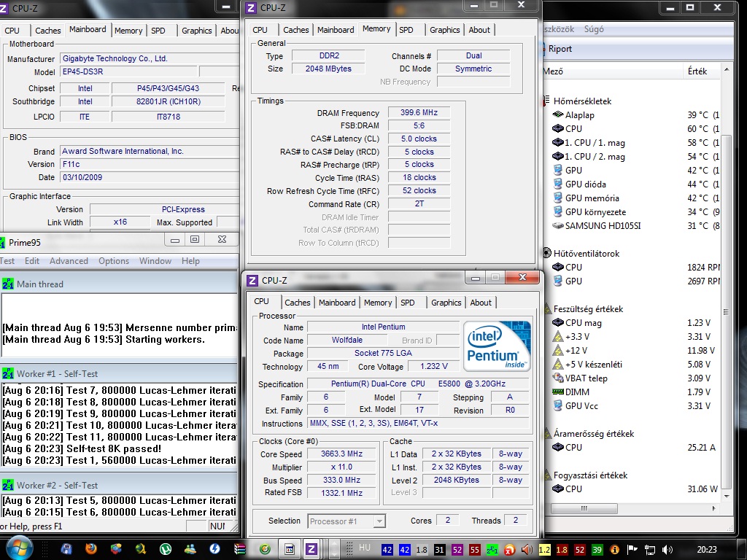Click the CPU-Z taskbar button
The width and height of the screenshot is (747, 560).
tap(311, 548)
